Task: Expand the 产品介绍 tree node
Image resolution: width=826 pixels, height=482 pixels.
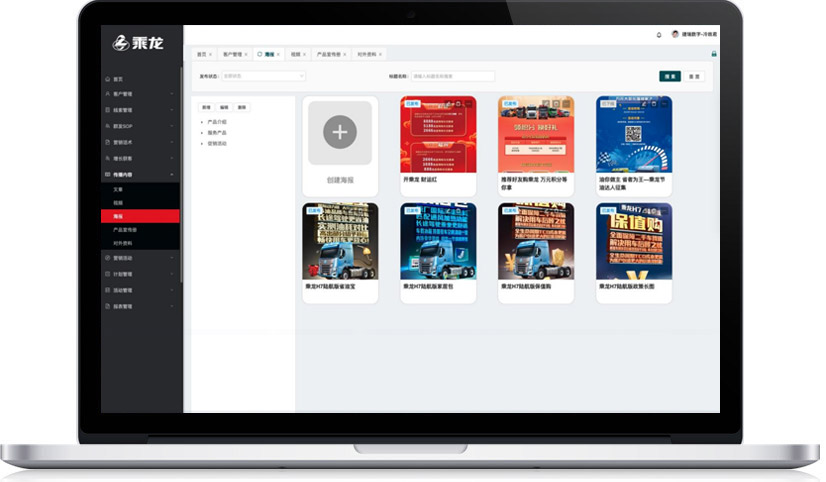Action: pyautogui.click(x=202, y=122)
